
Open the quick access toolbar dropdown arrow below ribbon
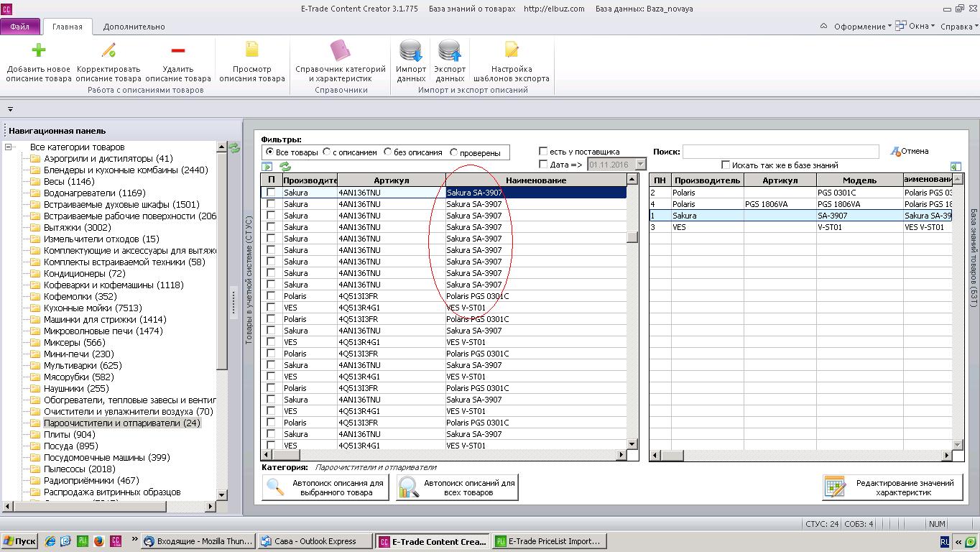[10, 109]
